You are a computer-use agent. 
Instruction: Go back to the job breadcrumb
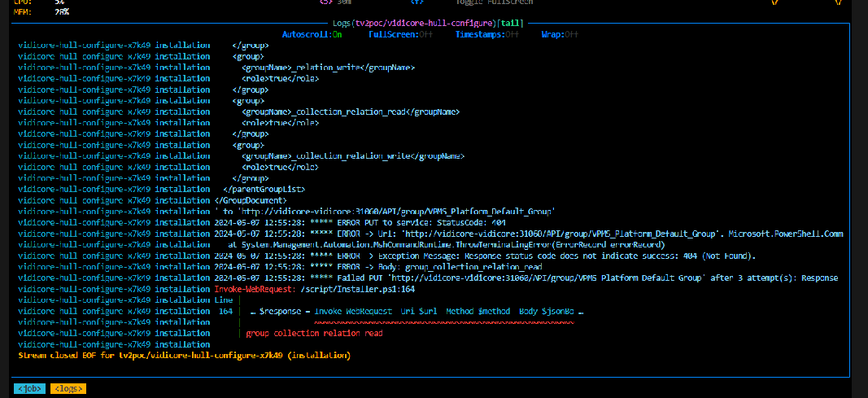30,388
